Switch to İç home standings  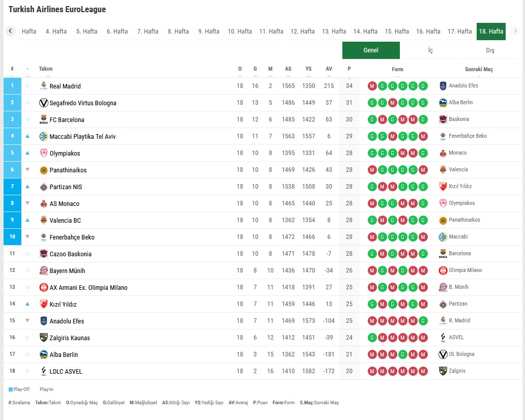(430, 50)
